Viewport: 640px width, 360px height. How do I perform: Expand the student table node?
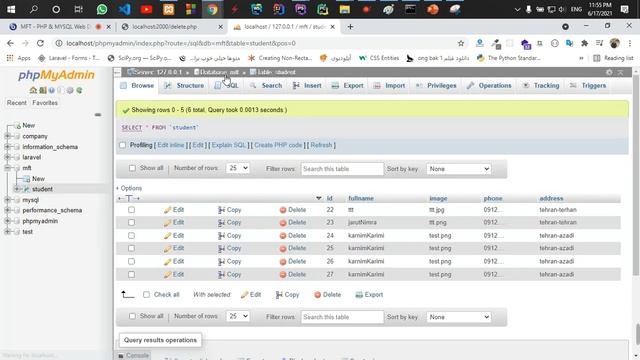pyautogui.click(x=17, y=189)
